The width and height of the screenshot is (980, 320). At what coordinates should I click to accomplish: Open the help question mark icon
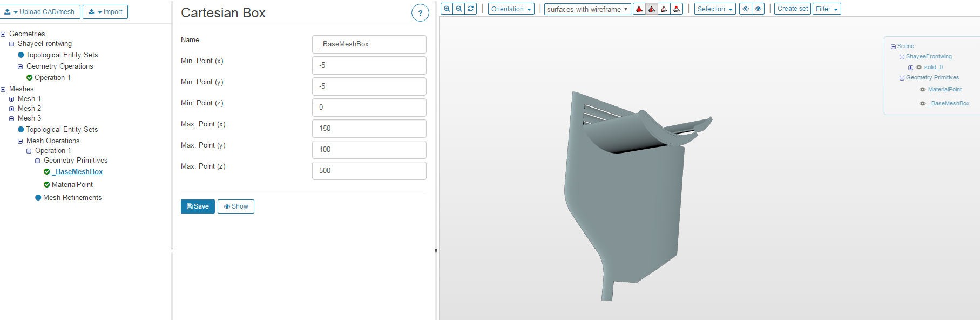[420, 13]
